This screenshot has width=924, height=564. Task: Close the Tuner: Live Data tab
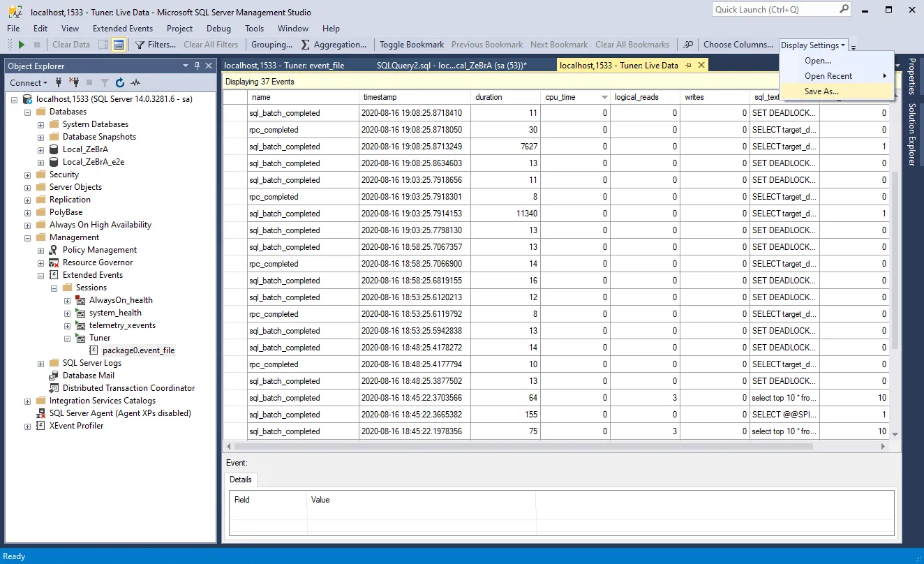[701, 65]
